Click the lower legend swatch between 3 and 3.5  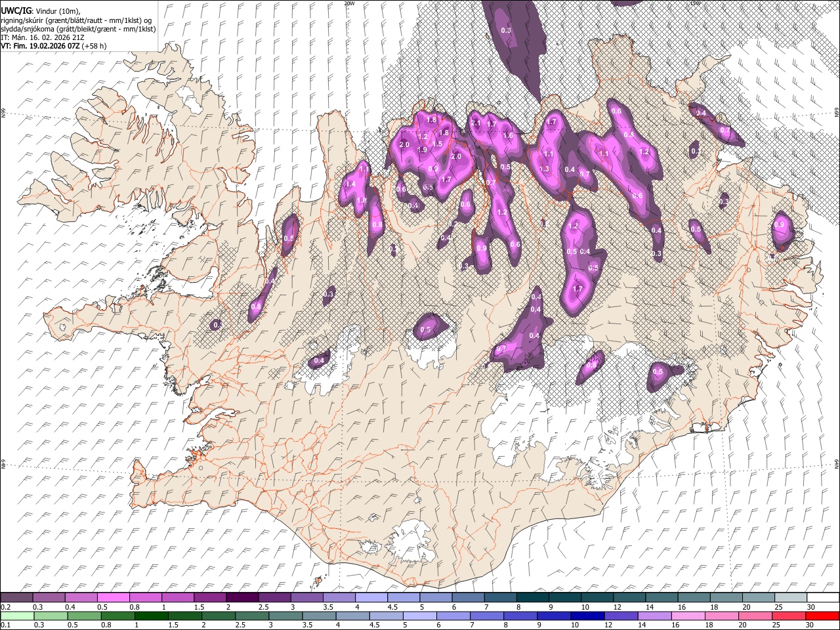pyautogui.click(x=287, y=616)
